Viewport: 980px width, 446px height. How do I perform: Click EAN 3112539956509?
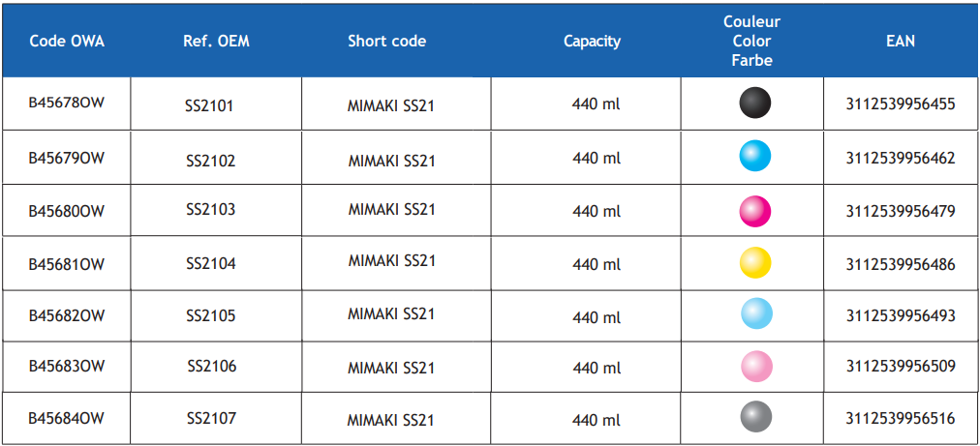coord(901,366)
